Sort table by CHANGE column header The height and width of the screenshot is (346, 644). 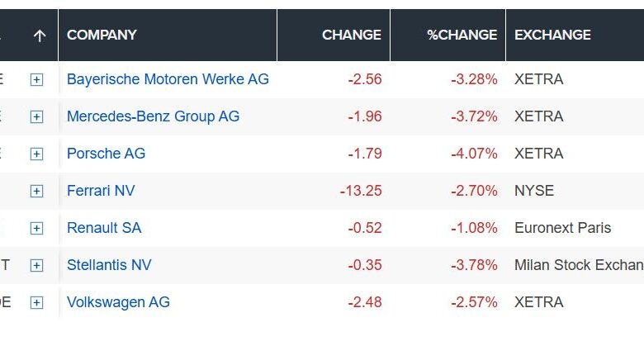pos(351,36)
